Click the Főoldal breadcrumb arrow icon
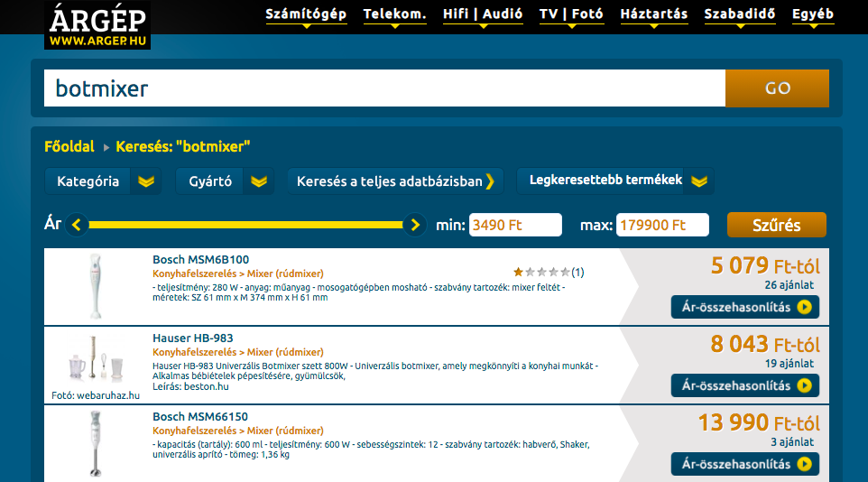This screenshot has height=482, width=868. coord(106,147)
